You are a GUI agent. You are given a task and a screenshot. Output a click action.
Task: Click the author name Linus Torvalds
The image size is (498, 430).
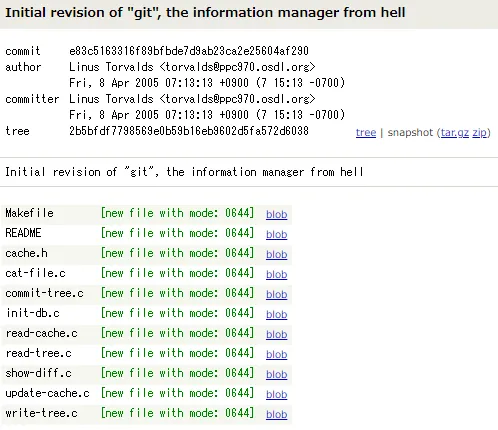tap(111, 67)
